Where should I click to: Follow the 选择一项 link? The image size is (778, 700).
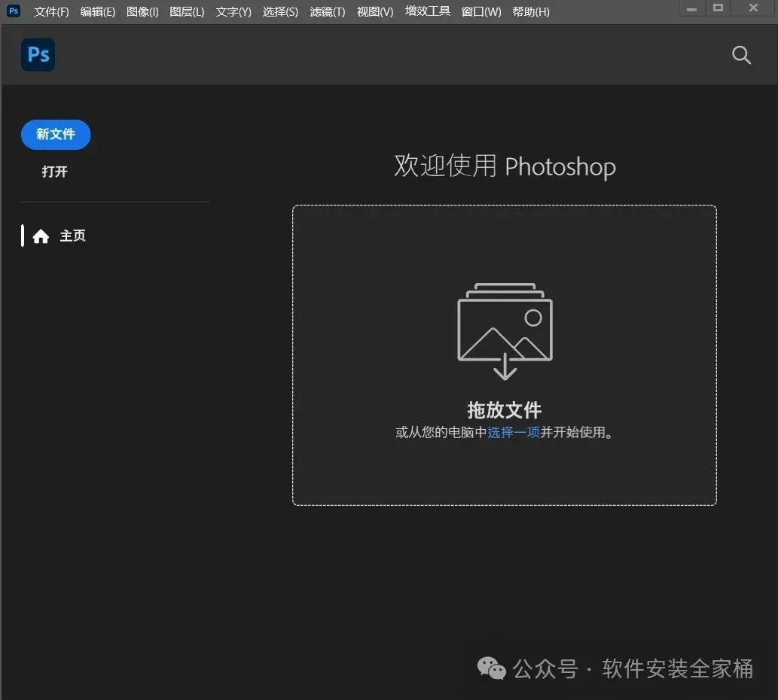coord(514,432)
